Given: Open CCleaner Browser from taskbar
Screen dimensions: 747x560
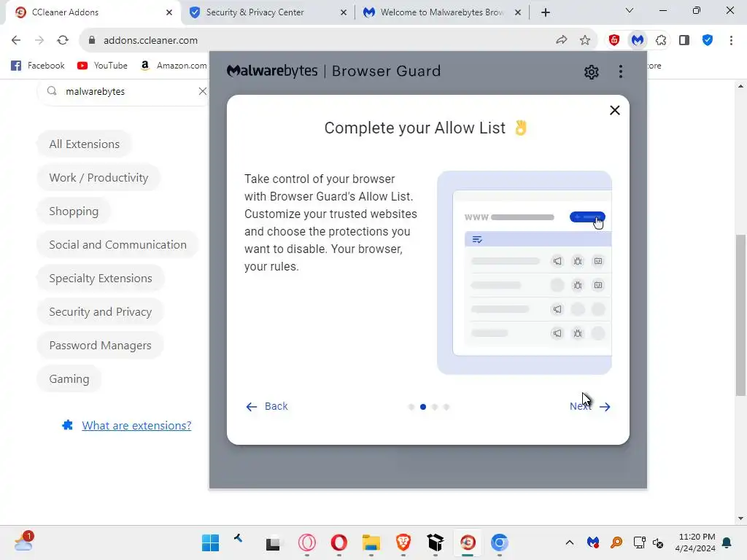Looking at the screenshot, I should 468,542.
